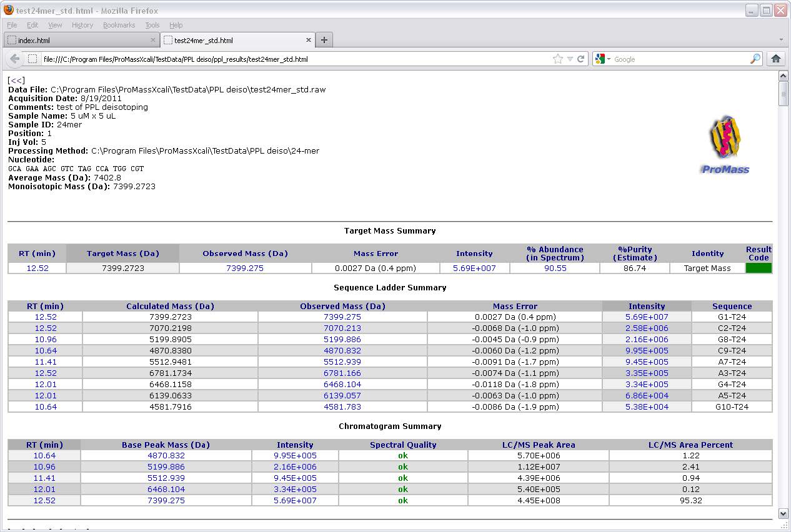
Task: Click intensity 3.34E+005 in Chromatogram Summary
Action: tap(295, 489)
